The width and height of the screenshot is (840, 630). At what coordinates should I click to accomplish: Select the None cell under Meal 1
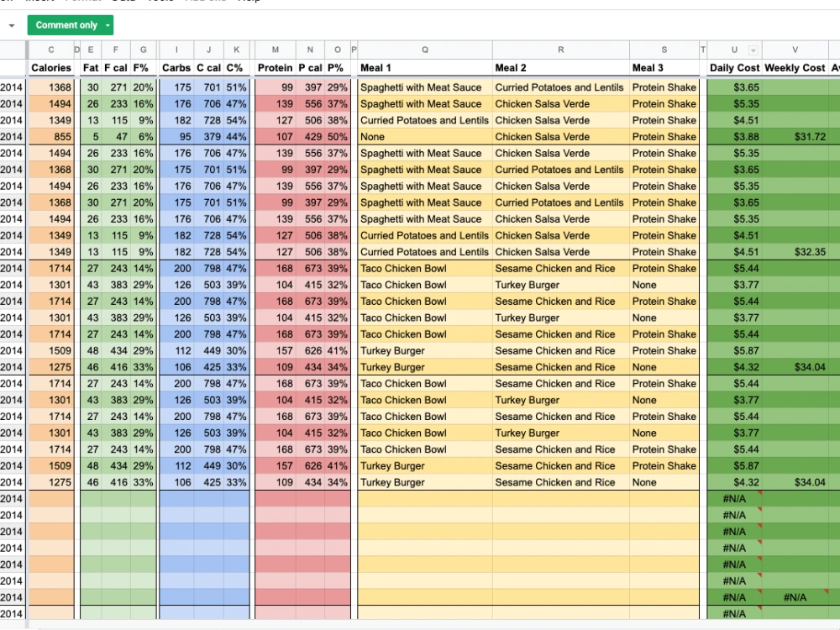(425, 137)
